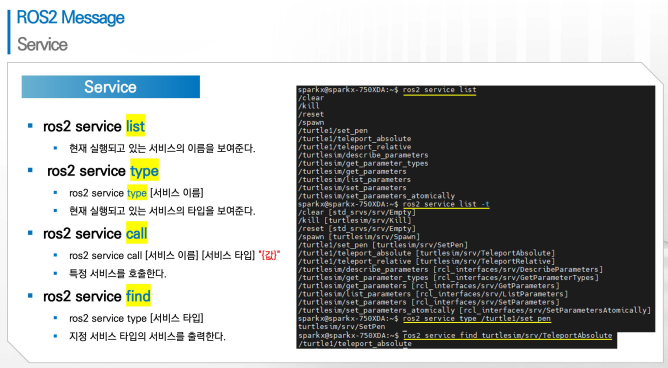Click terminal line '/kill [turtlesim/srv/Kill]'
The height and width of the screenshot is (368, 668).
tap(354, 220)
